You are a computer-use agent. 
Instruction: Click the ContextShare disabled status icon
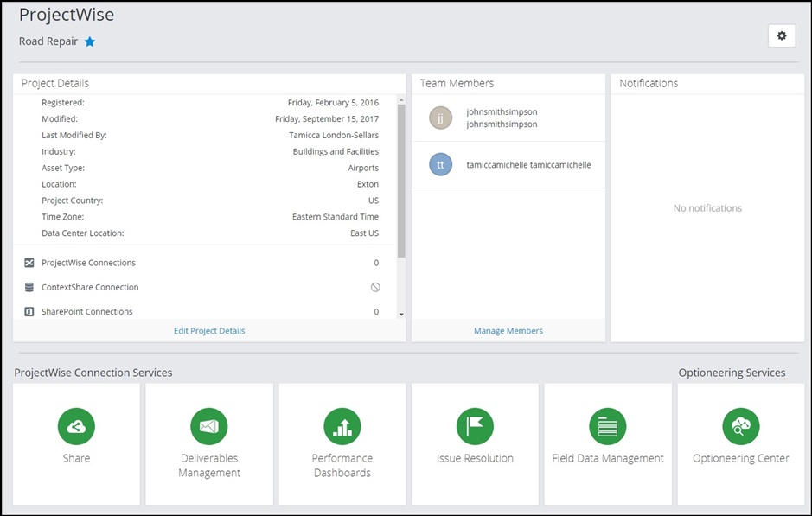(375, 287)
